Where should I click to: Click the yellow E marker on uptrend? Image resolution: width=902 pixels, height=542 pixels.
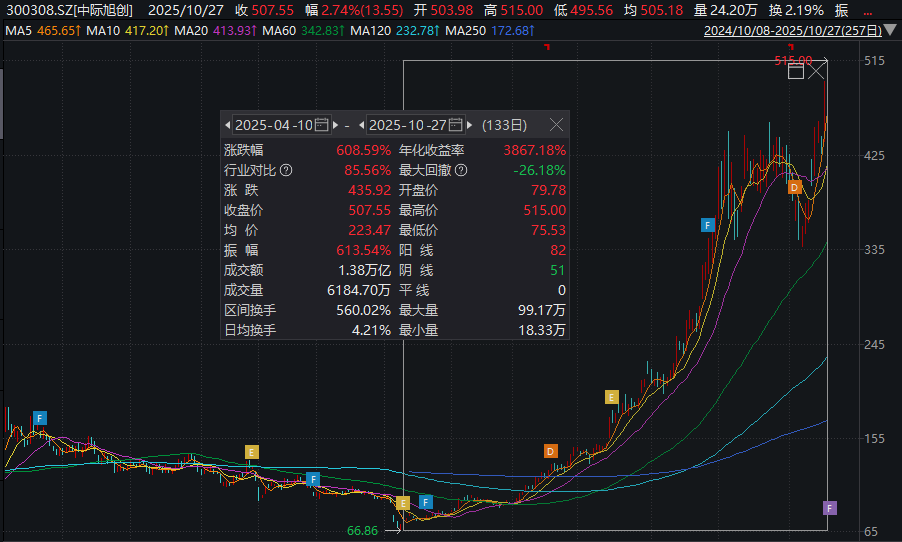point(612,397)
